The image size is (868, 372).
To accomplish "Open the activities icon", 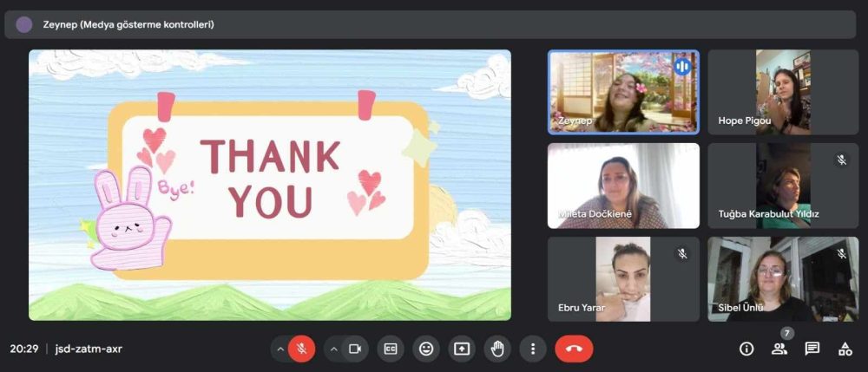I will [845, 349].
